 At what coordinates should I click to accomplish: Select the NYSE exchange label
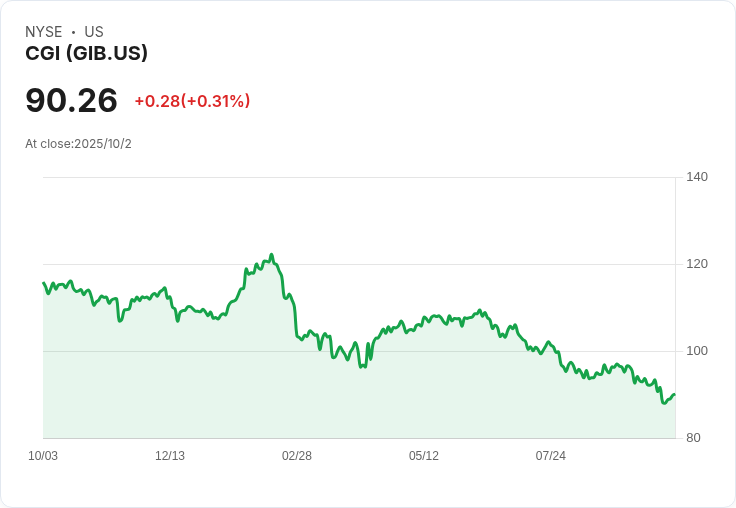44,32
